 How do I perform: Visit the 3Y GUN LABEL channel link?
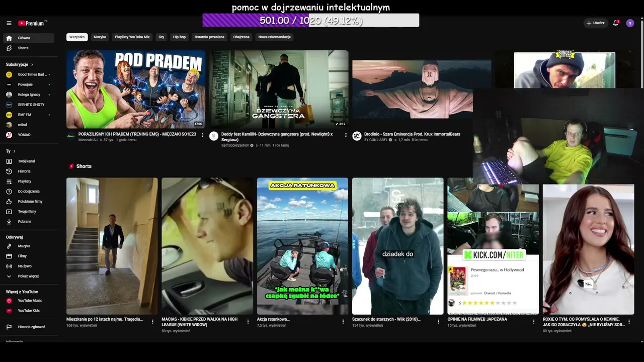(376, 140)
